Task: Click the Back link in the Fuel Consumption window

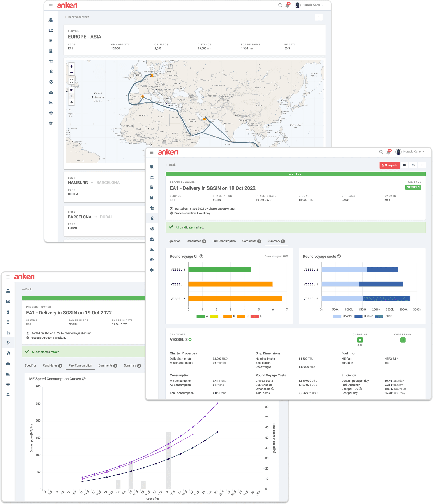Action: click(27, 289)
